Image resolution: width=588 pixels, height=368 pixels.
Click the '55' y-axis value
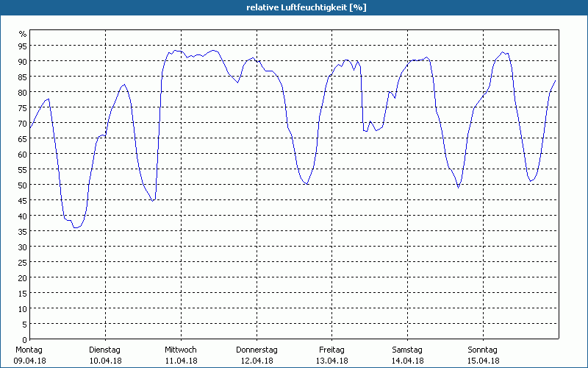[23, 170]
